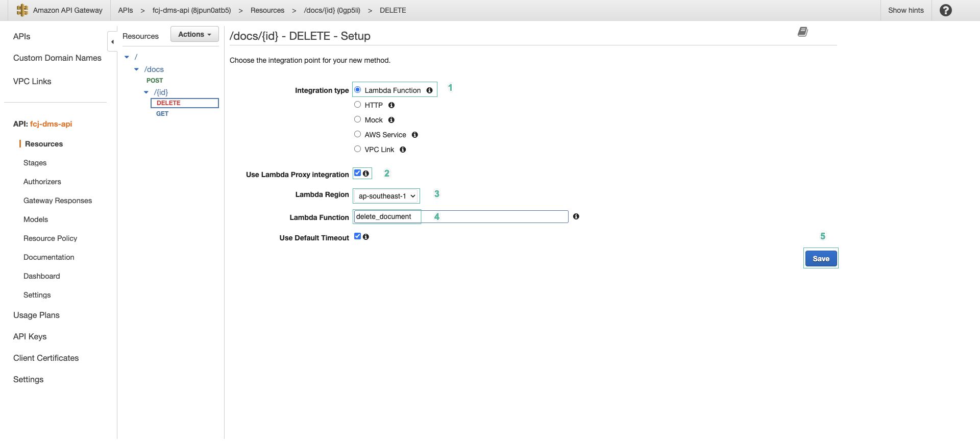Select the /{id} resource
Image resolution: width=980 pixels, height=444 pixels.
161,92
